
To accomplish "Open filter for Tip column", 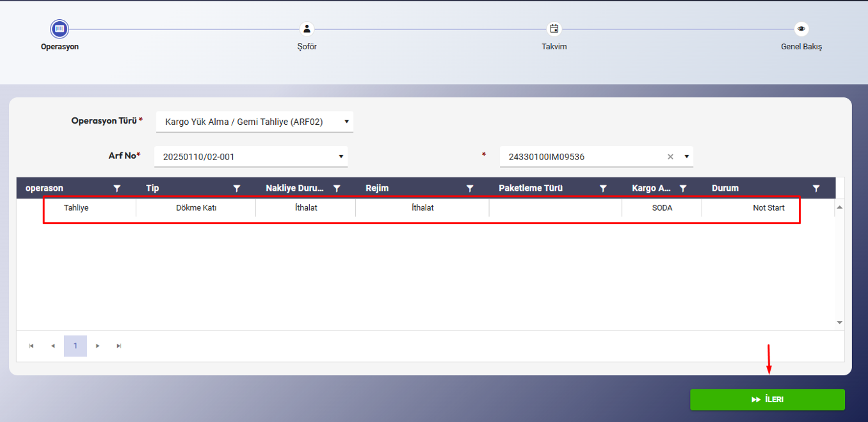I will 237,188.
